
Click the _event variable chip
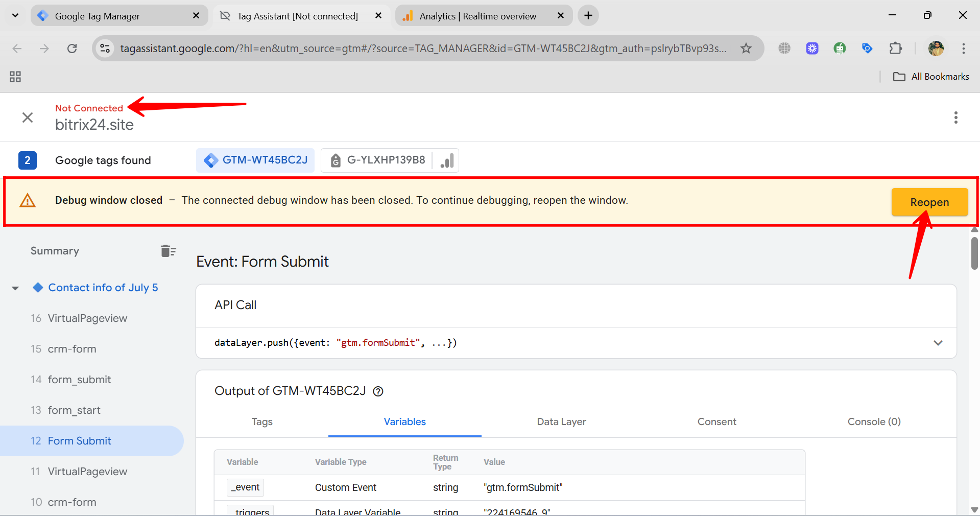[x=246, y=487]
